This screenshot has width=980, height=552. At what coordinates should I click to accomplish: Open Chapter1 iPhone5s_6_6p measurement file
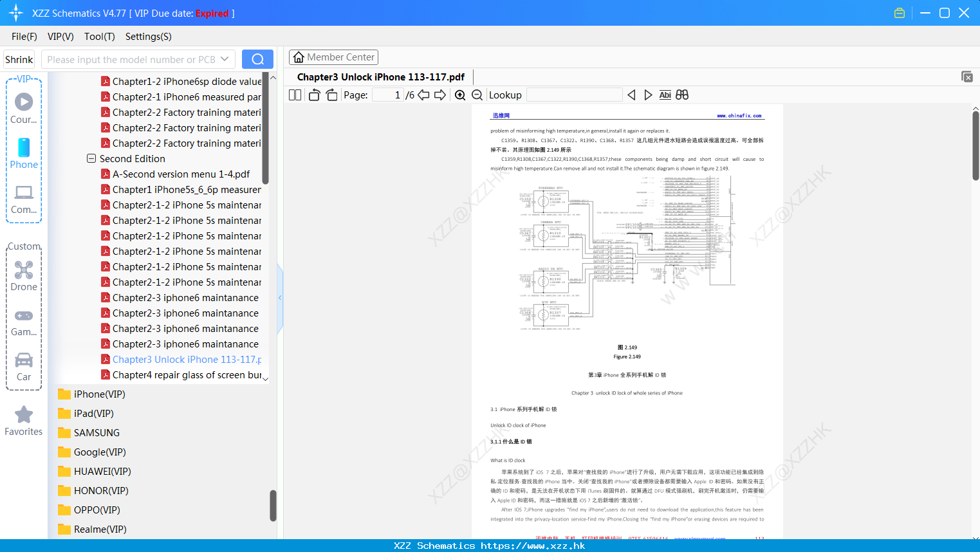[181, 189]
